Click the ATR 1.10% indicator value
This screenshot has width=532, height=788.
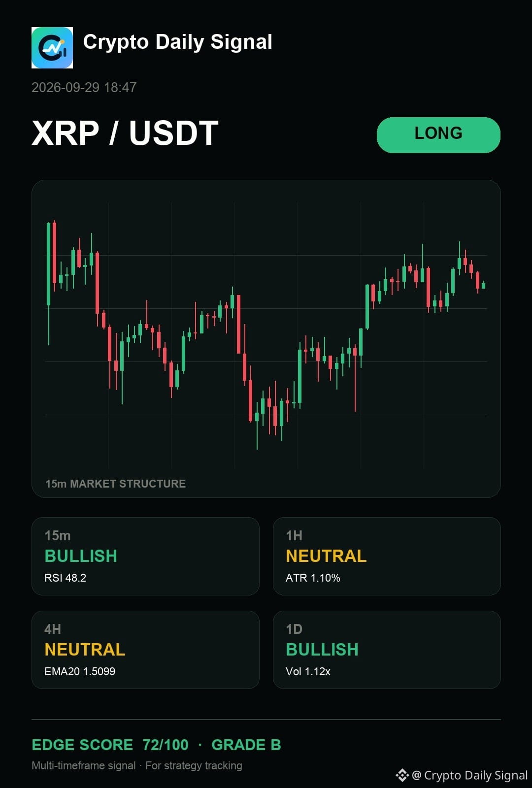click(313, 578)
